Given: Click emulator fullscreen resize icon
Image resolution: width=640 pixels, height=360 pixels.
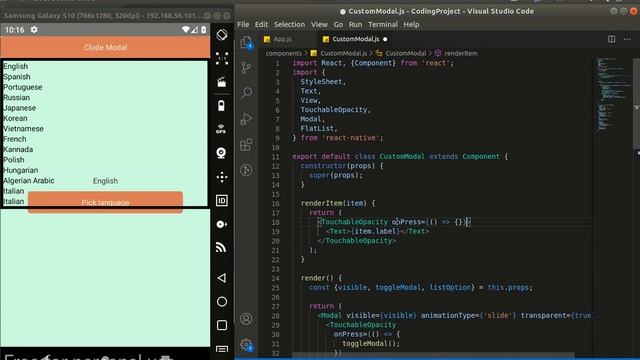Looking at the screenshot, I should pyautogui.click(x=222, y=58).
